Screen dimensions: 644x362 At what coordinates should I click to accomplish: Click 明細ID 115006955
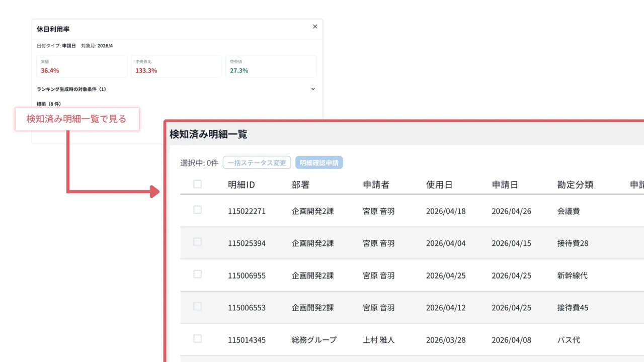tap(247, 276)
